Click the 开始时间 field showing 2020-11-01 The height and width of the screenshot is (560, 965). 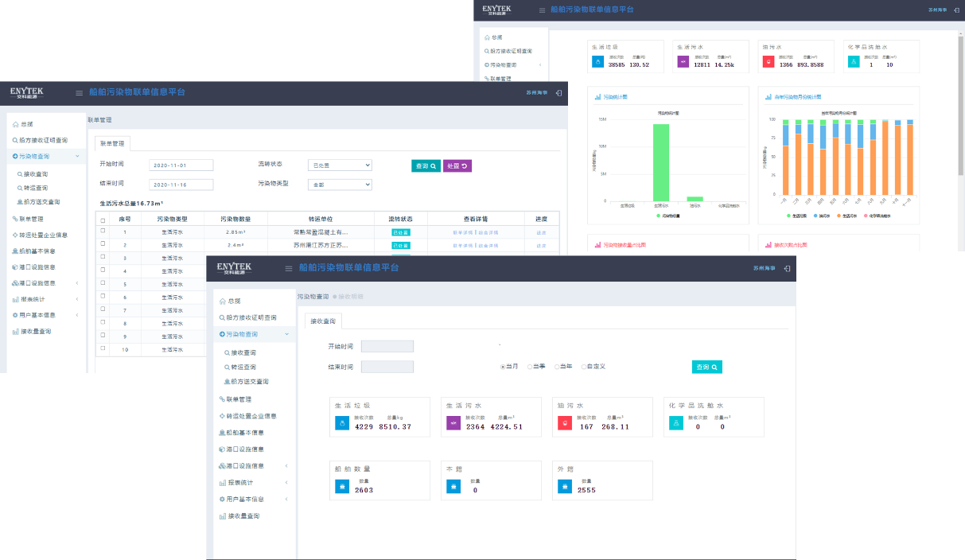click(181, 165)
